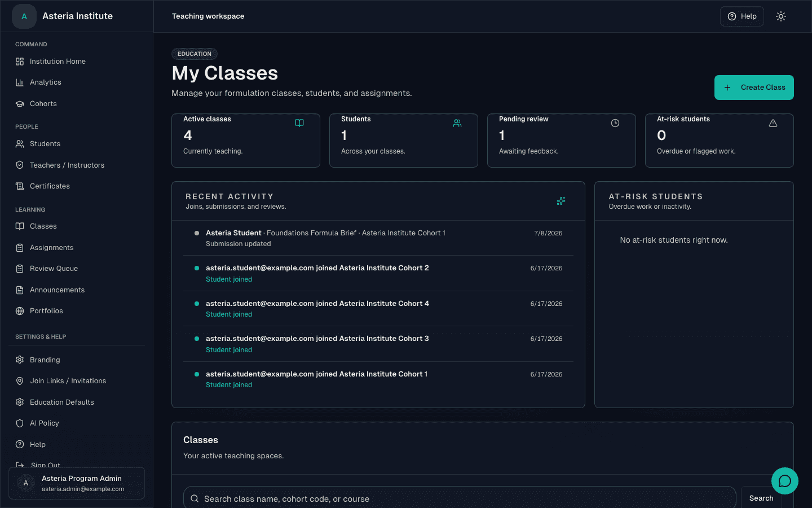Select activity for joined Cohort 3
This screenshot has width=812, height=508.
click(x=378, y=344)
